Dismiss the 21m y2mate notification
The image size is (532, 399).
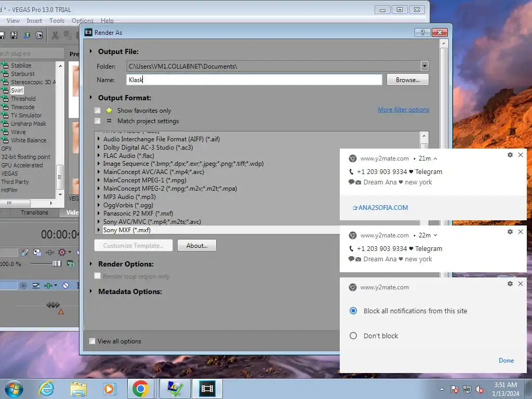(521, 155)
